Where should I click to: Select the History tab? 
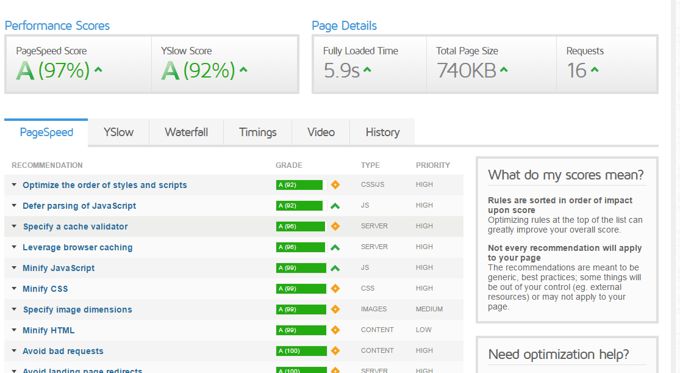coord(382,132)
